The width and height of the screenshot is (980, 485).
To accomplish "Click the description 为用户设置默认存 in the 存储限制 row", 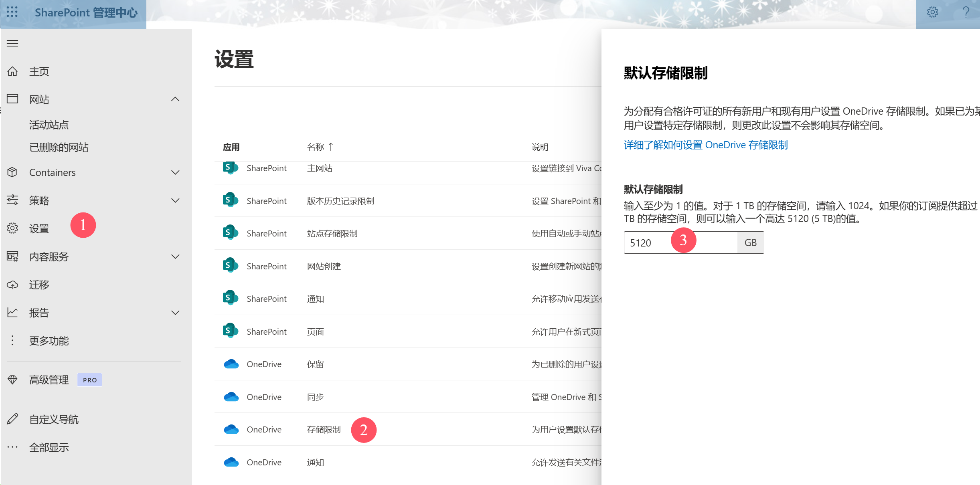I will click(566, 429).
